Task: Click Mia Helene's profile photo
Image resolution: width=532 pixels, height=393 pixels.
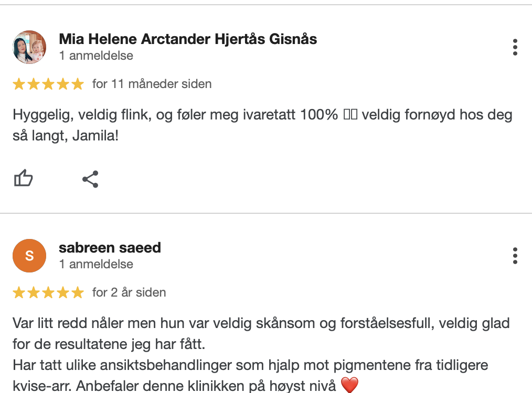Action: click(x=29, y=47)
